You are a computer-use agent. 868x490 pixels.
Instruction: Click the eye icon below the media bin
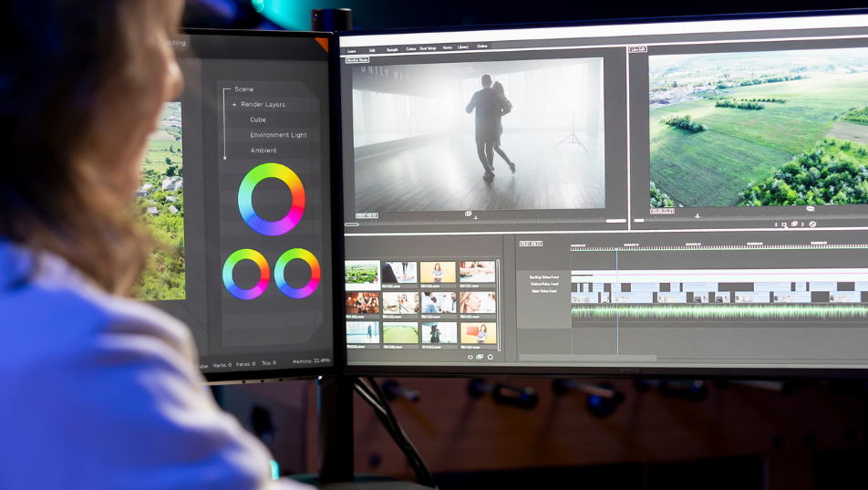click(470, 357)
